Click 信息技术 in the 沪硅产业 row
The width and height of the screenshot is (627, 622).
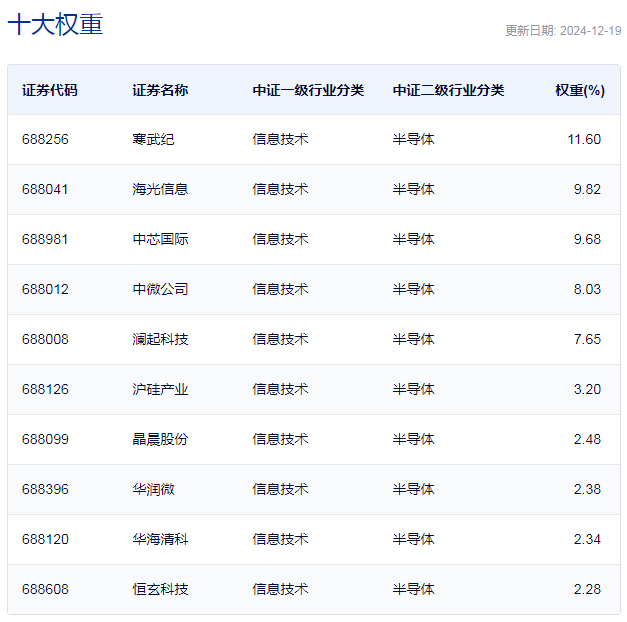pos(280,389)
